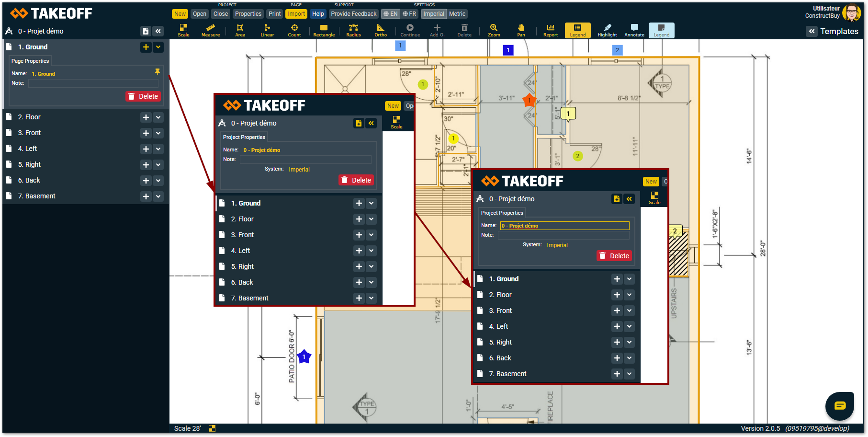Pick the Rectangle tool

coord(324,30)
